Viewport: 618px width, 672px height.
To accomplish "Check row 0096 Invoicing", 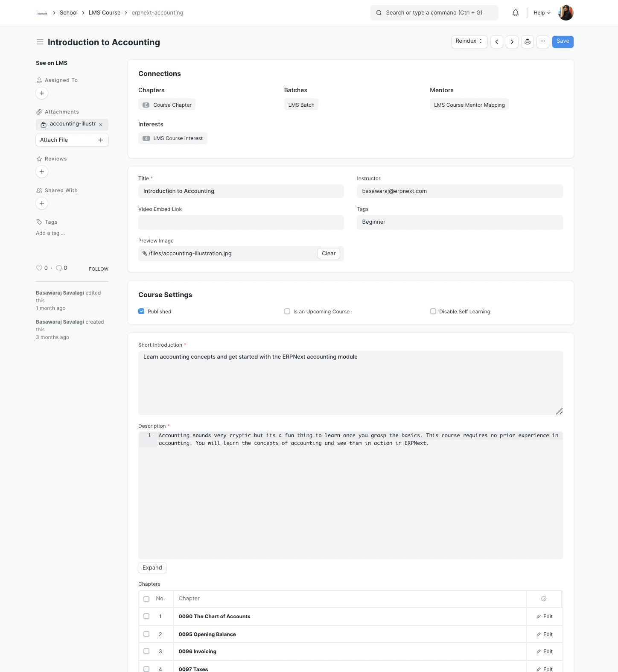I will coord(146,651).
